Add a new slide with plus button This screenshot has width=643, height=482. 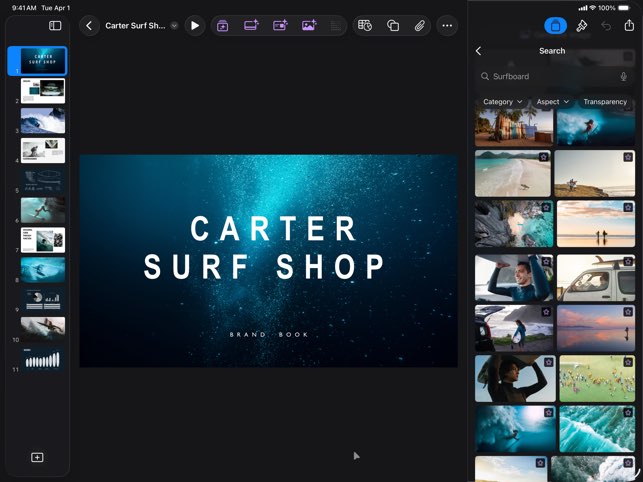37,457
